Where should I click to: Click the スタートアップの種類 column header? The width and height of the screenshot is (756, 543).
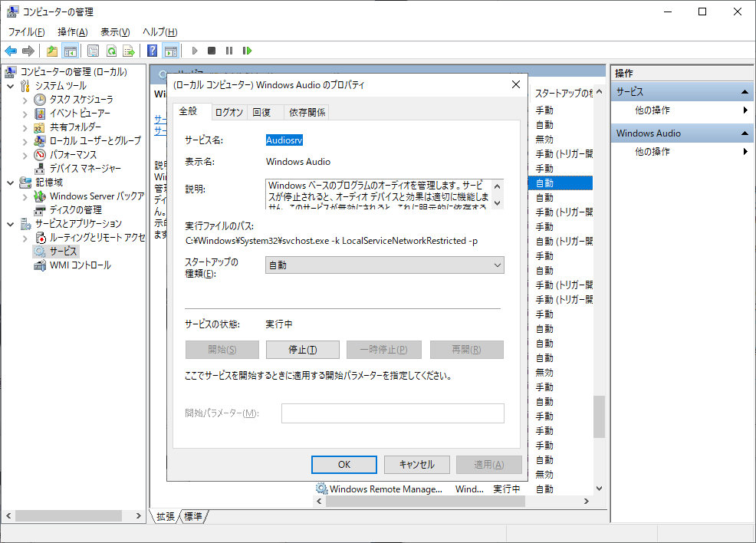(x=563, y=93)
